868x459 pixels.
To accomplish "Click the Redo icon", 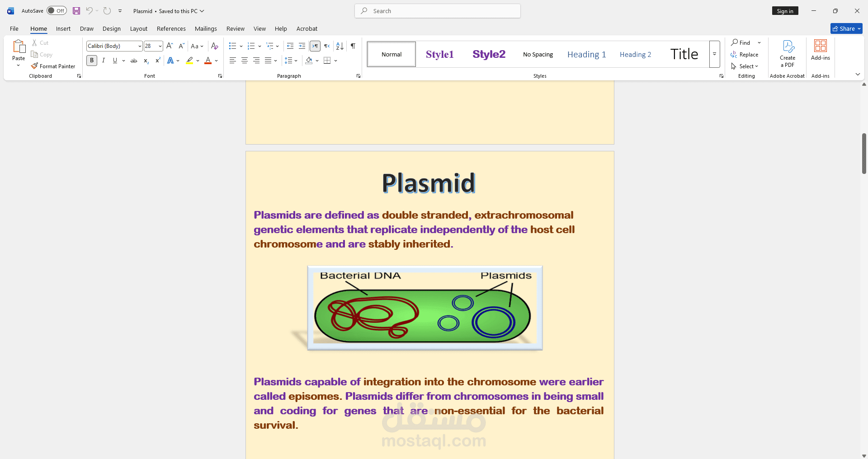I will coord(107,11).
